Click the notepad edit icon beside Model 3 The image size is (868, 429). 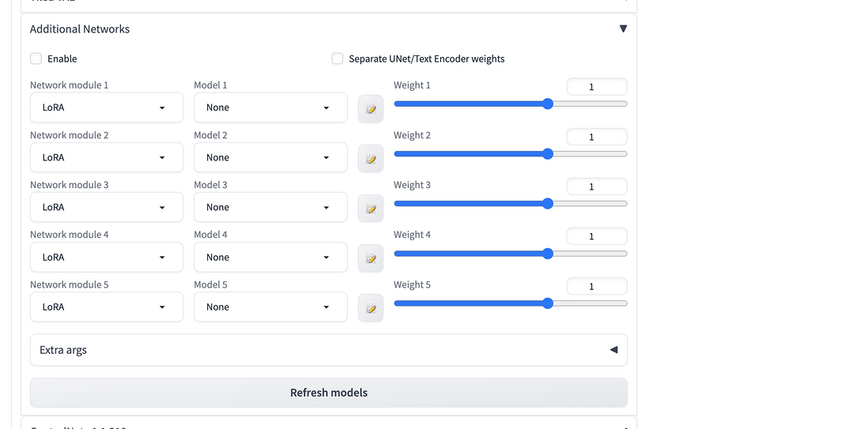pos(371,209)
